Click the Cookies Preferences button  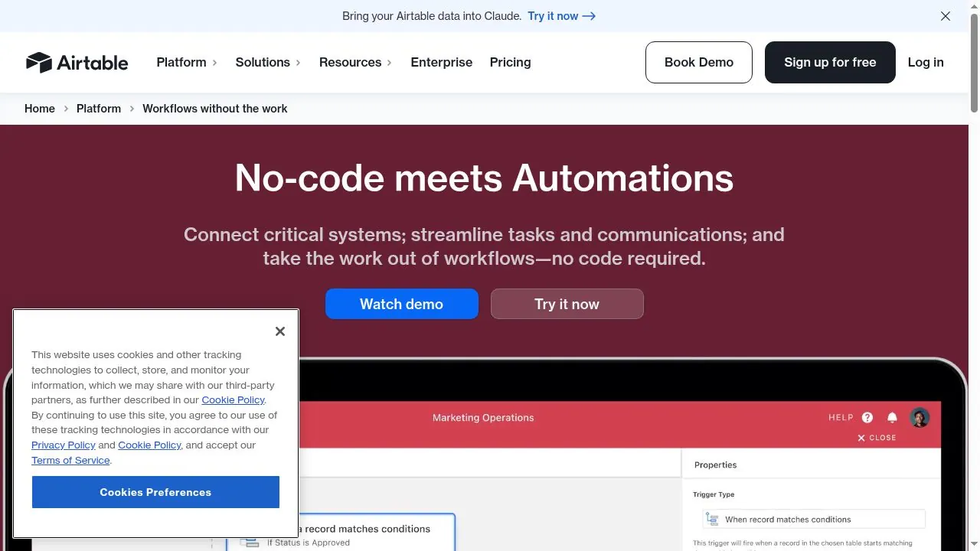click(x=155, y=492)
